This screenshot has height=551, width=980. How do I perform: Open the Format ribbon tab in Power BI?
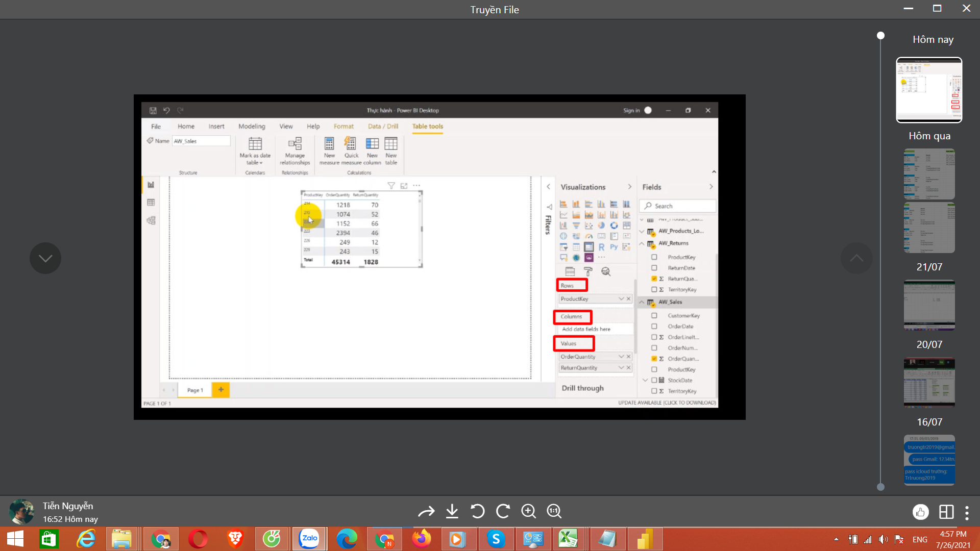pos(344,126)
